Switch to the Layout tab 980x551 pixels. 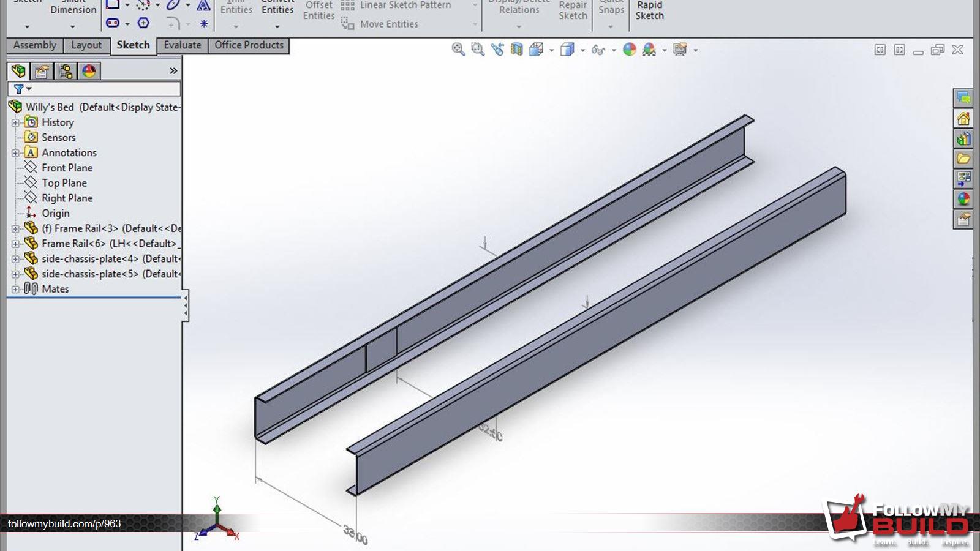click(x=86, y=45)
